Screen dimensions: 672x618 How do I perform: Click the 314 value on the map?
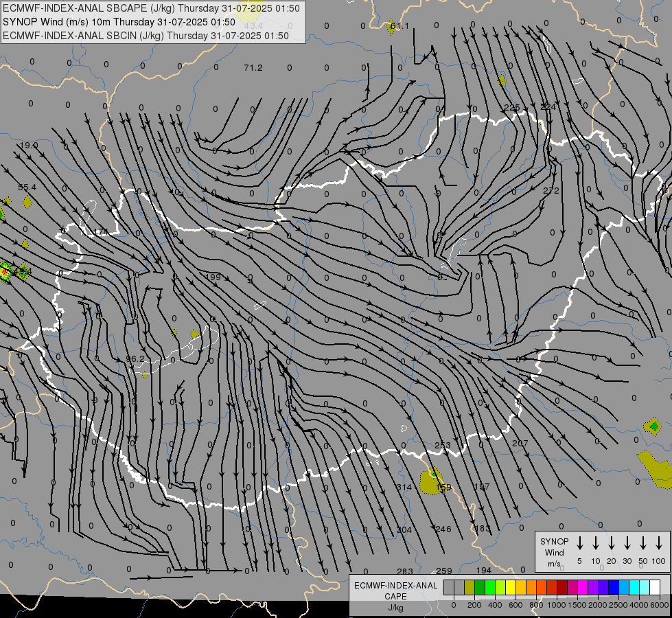tap(404, 488)
